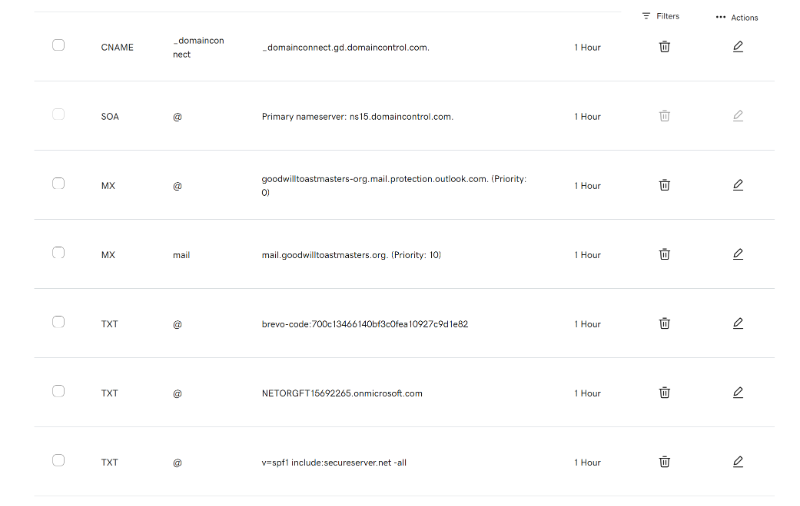
Task: Select checkbox for v=spf1 TXT record
Action: tap(59, 460)
